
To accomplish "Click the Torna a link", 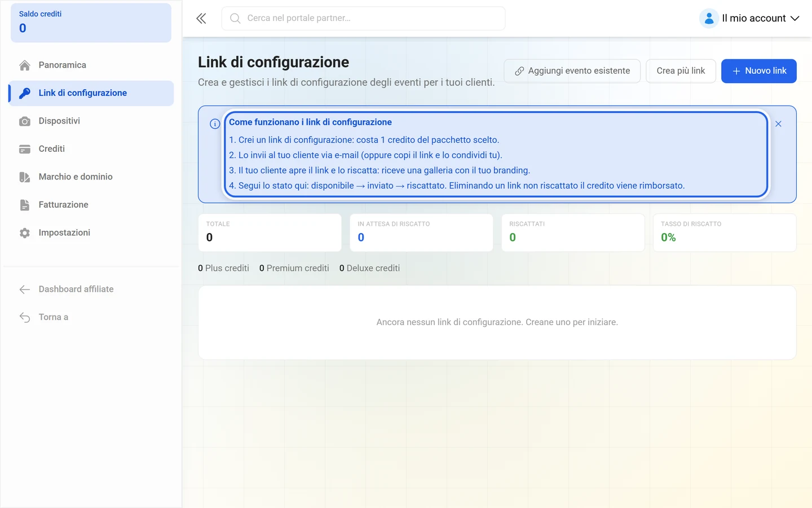I will click(x=91, y=317).
